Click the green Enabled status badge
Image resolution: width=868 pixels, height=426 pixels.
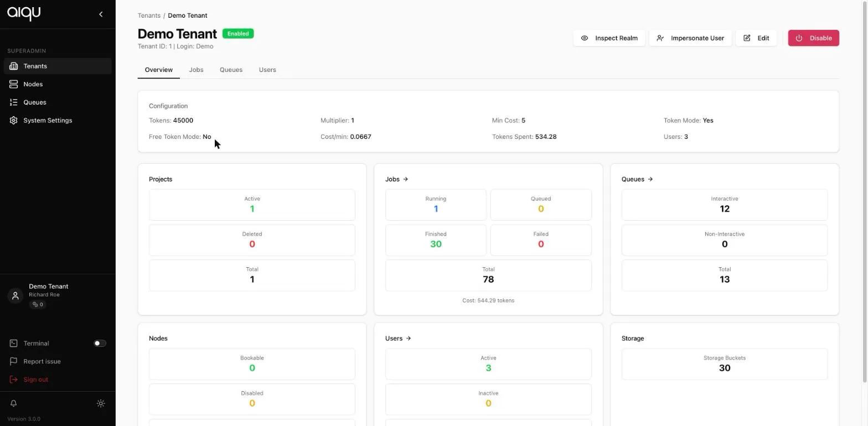click(x=238, y=34)
